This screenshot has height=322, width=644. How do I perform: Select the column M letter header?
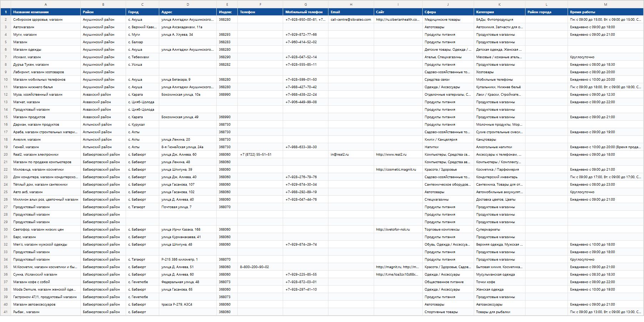tap(605, 4)
